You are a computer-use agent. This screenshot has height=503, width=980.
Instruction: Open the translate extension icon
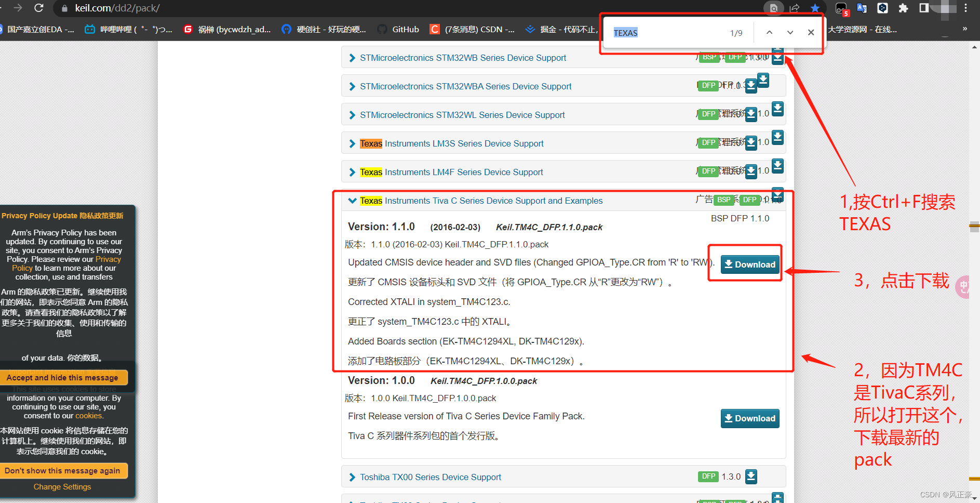(x=862, y=8)
